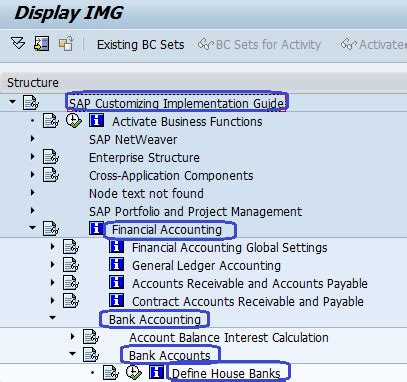Select the Enterprise Structure entry
Screen dimensions: 407x382
(x=144, y=157)
